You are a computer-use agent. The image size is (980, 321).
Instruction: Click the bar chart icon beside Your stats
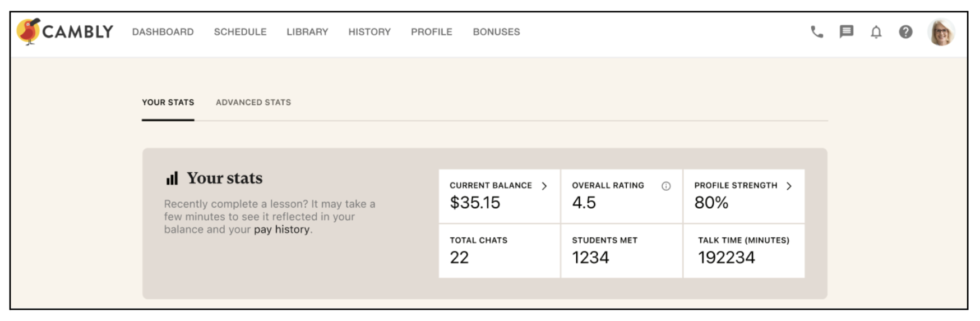point(172,178)
